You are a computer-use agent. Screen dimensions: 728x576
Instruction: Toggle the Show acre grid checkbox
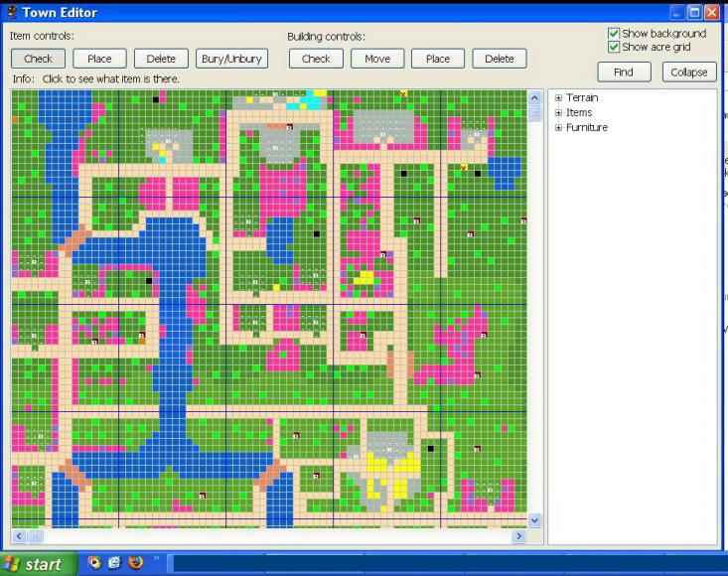click(614, 47)
